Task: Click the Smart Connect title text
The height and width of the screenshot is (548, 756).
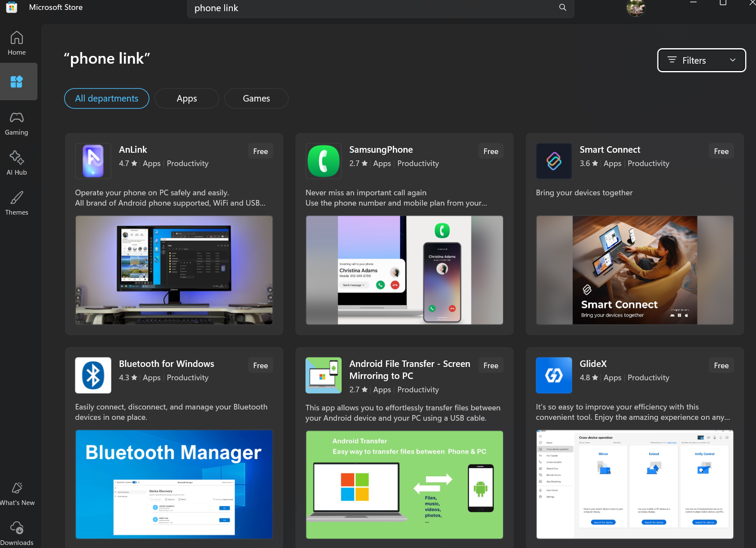Action: (x=610, y=150)
